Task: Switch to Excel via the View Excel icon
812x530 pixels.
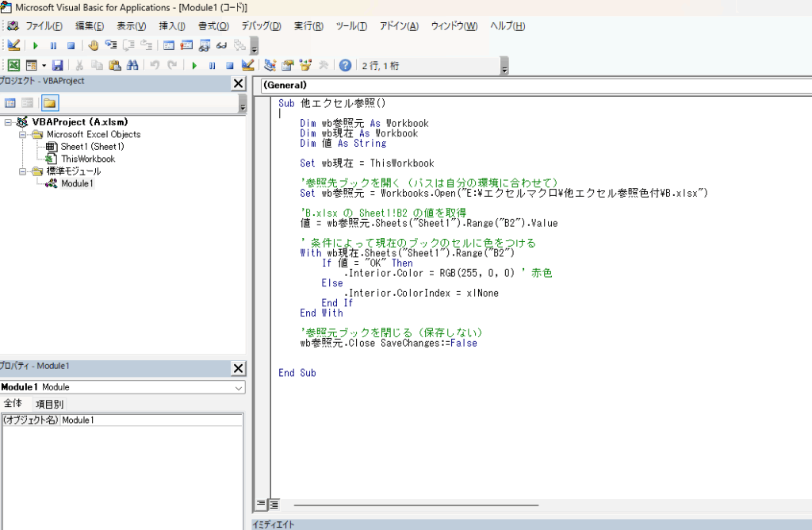Action: [x=13, y=65]
